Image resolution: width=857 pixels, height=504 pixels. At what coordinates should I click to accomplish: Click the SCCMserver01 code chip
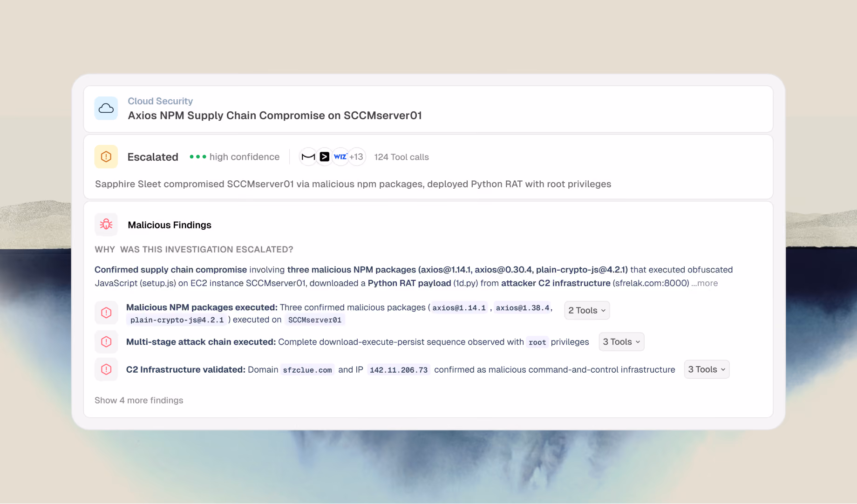point(315,320)
